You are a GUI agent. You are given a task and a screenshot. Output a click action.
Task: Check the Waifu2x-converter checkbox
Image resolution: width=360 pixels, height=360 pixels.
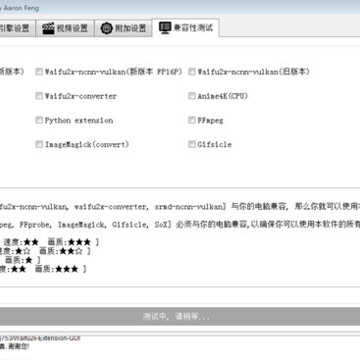tap(39, 96)
